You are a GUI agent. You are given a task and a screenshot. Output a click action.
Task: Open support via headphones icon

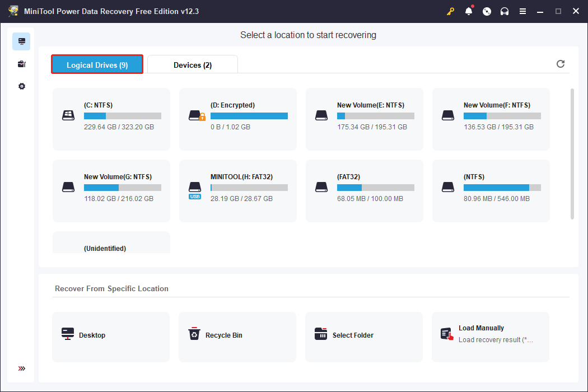click(505, 11)
